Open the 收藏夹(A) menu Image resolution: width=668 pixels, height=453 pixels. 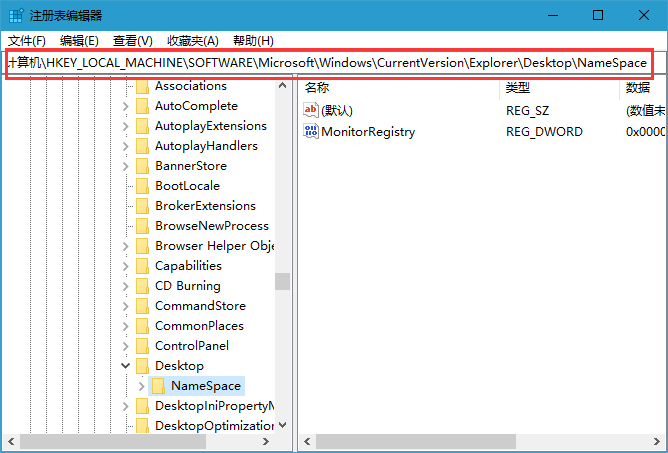coord(193,41)
